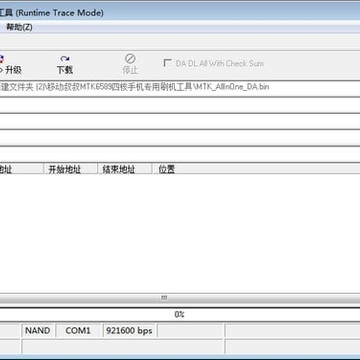
Task: Click NAND in the status bar
Action: click(38, 331)
